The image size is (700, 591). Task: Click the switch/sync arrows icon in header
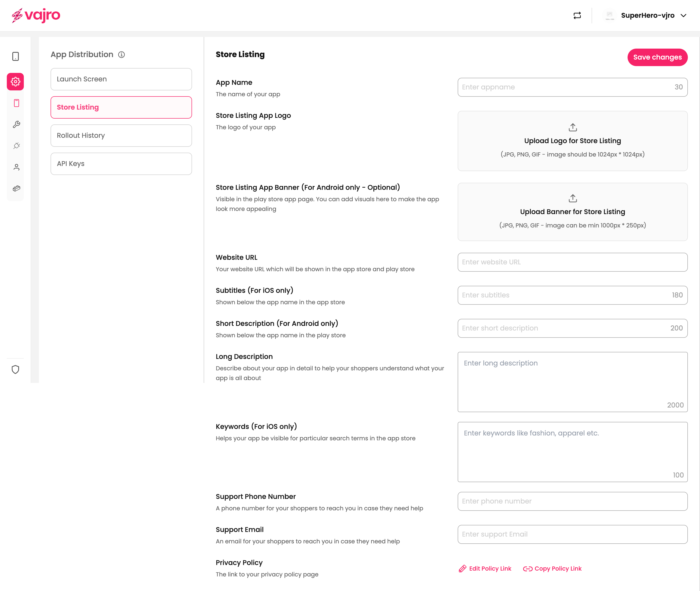coord(577,15)
